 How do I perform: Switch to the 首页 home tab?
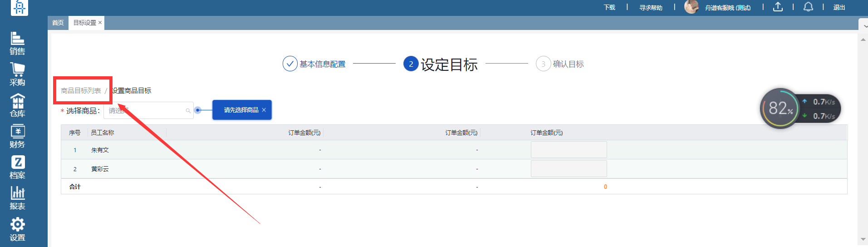click(58, 23)
